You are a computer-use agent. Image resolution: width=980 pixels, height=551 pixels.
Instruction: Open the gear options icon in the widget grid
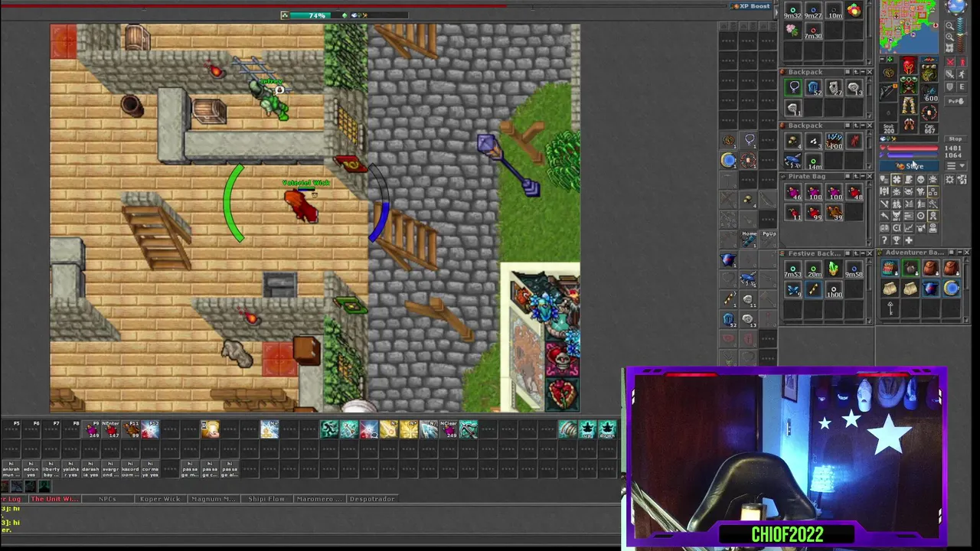(x=949, y=180)
